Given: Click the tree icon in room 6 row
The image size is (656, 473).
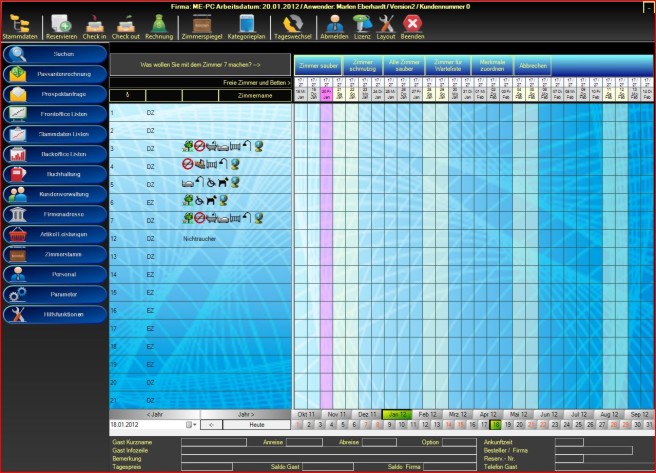Looking at the screenshot, I should coord(188,200).
